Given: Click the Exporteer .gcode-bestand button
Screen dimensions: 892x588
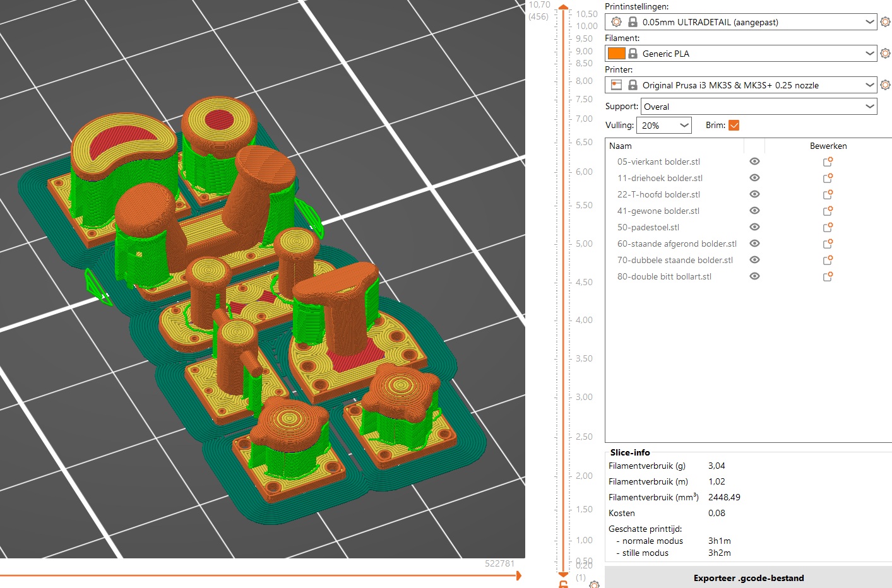Looking at the screenshot, I should (x=748, y=577).
